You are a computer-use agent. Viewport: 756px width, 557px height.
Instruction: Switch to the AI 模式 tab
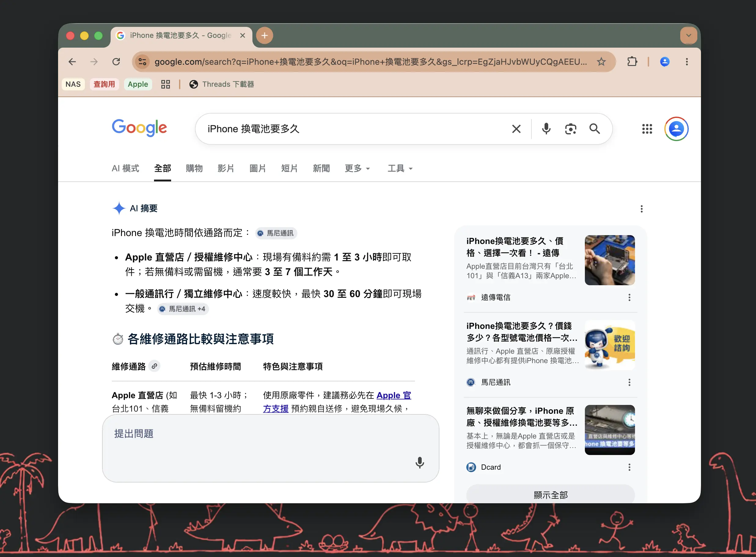pyautogui.click(x=125, y=168)
